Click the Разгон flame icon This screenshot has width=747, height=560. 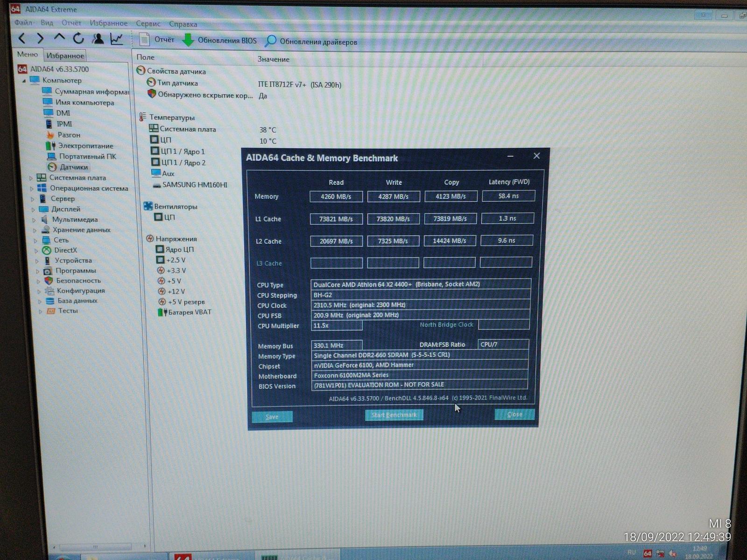pyautogui.click(x=50, y=135)
